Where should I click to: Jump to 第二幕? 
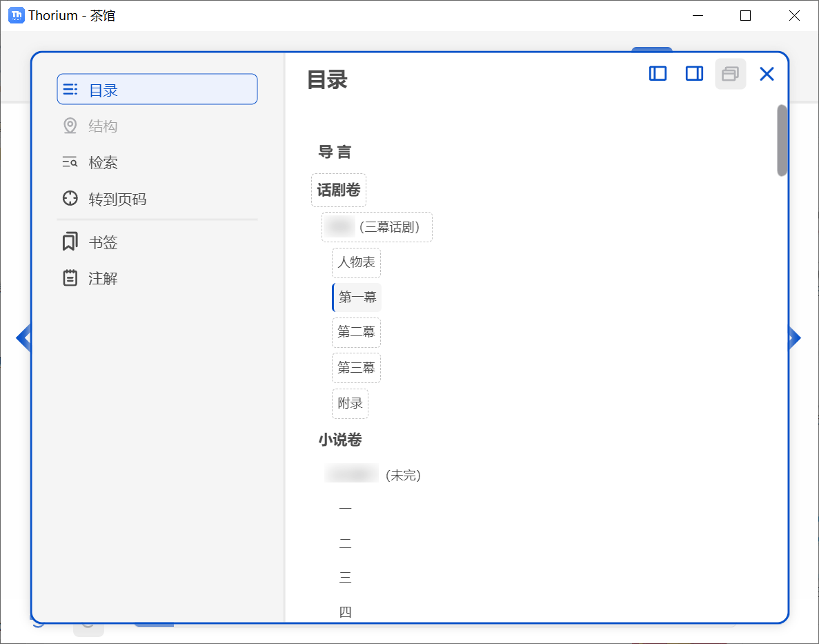356,332
